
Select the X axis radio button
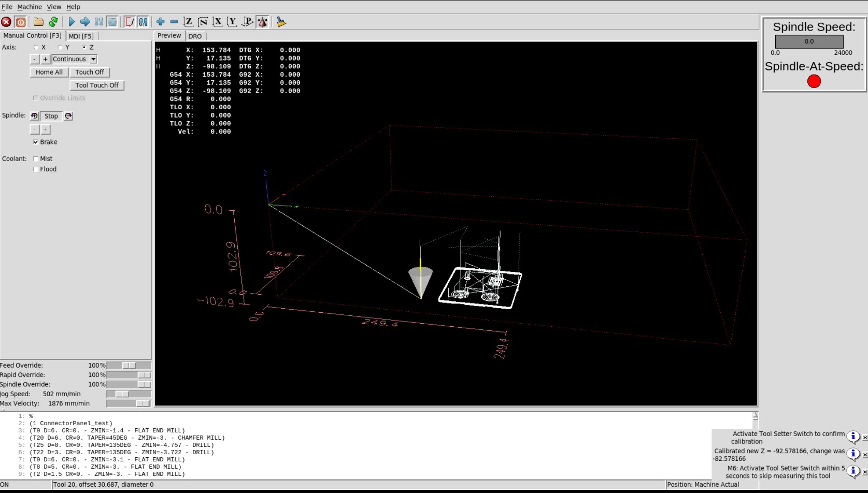(x=36, y=47)
